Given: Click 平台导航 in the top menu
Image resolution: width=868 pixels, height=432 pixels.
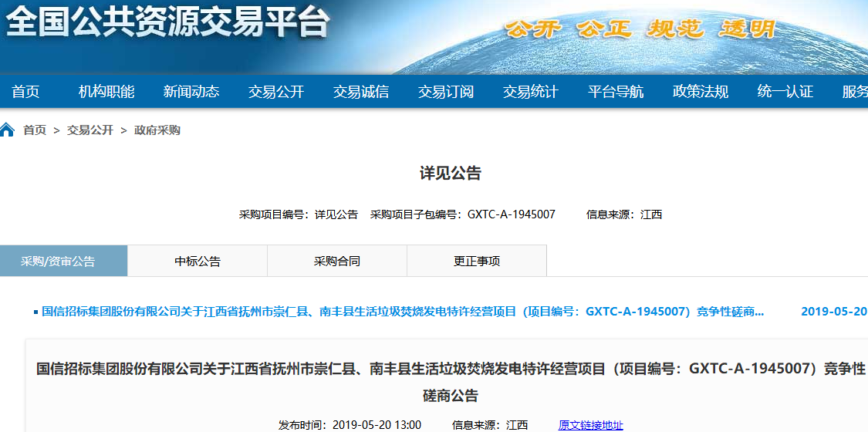Looking at the screenshot, I should click(x=616, y=92).
